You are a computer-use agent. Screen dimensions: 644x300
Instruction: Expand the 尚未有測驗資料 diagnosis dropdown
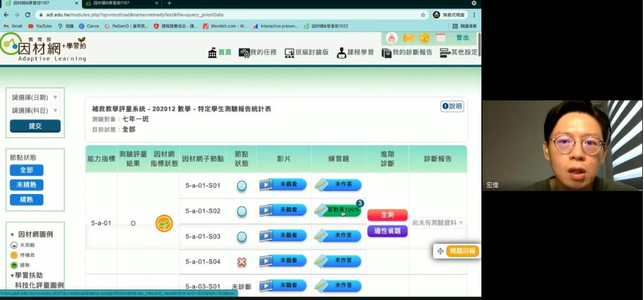pos(461,223)
